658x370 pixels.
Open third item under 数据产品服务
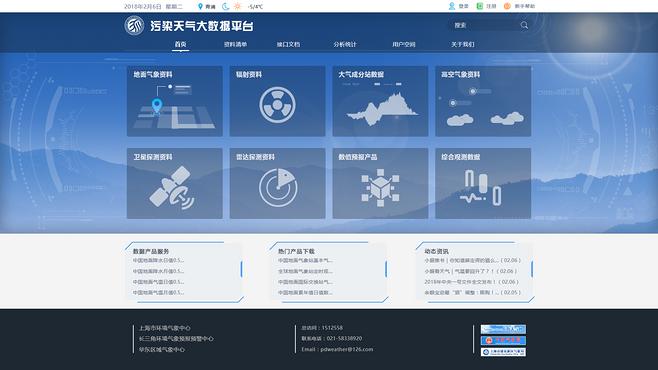pos(158,282)
